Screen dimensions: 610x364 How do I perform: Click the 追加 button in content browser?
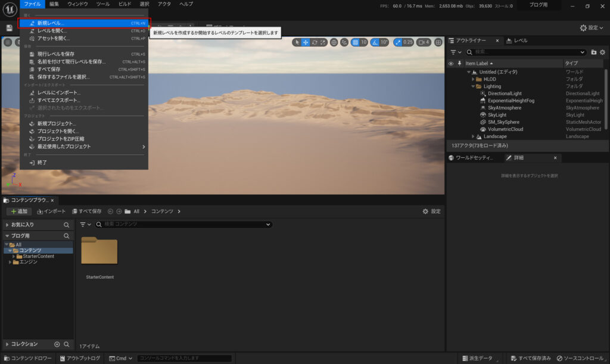click(x=19, y=211)
